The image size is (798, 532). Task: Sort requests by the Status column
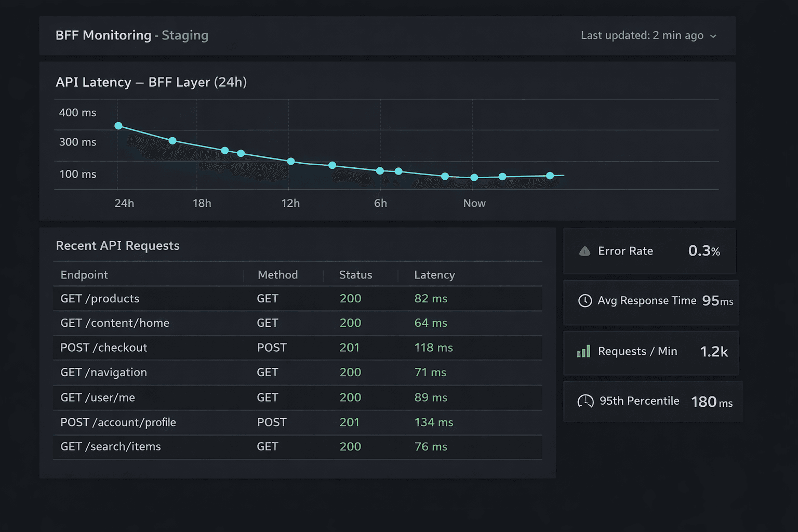(x=355, y=275)
